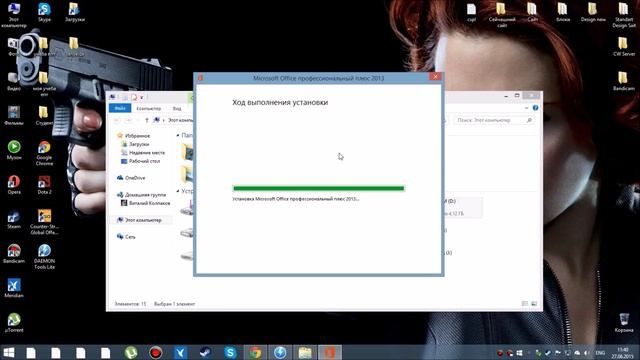640x360 pixels.
Task: Open the Standart Design Sait folder
Action: click(x=624, y=15)
